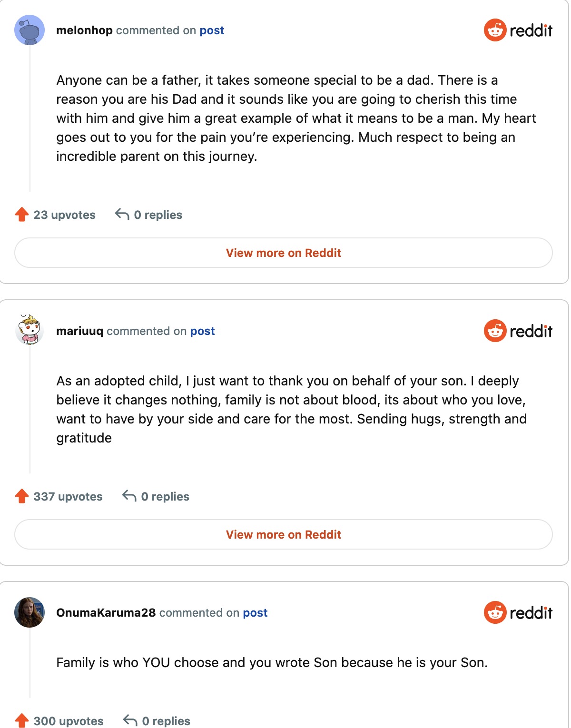
Task: Click Reddit logo on melonhop's comment
Action: [518, 30]
